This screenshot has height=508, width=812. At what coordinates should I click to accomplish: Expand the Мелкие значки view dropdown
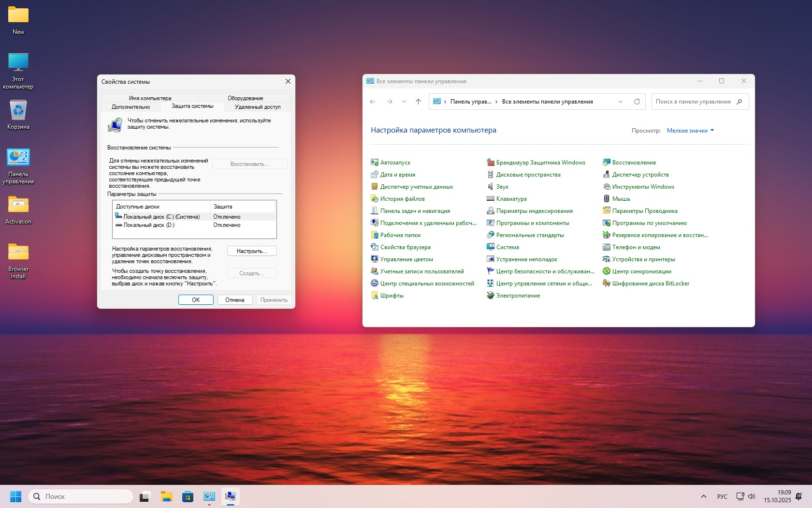pyautogui.click(x=690, y=131)
